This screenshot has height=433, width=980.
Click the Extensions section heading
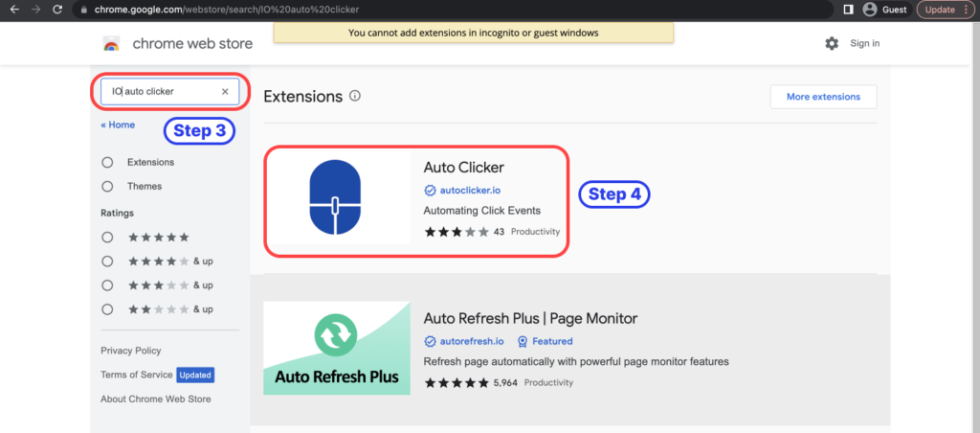[303, 97]
